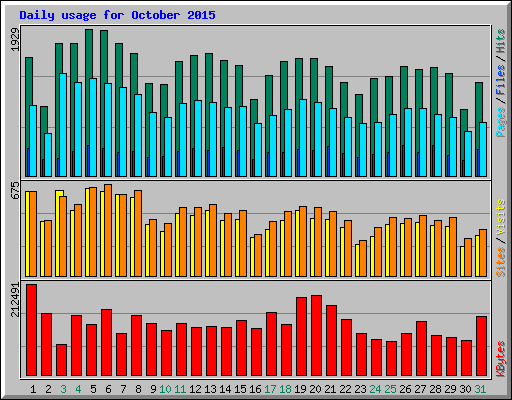Select day 7 on the date axis
512x400 pixels.
pyautogui.click(x=123, y=389)
